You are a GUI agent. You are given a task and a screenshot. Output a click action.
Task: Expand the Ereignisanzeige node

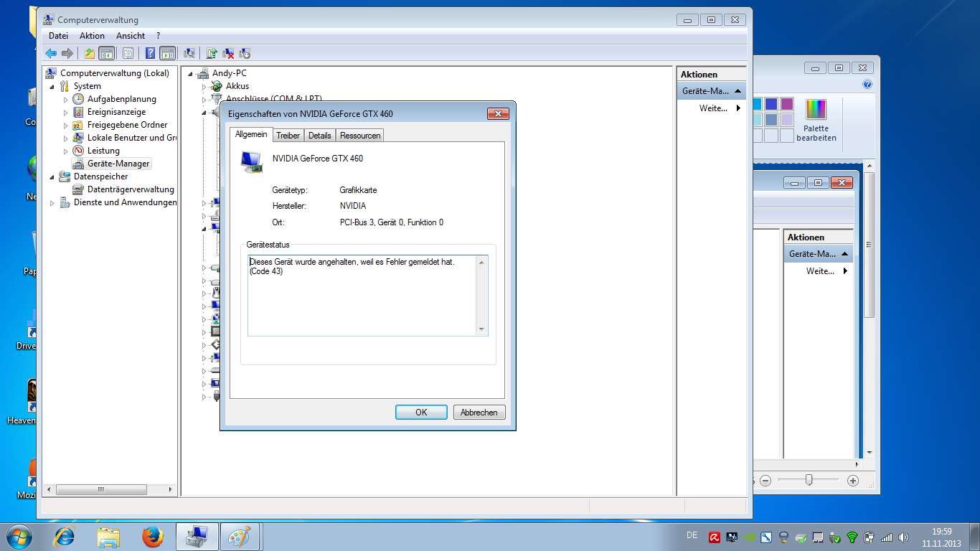pyautogui.click(x=65, y=112)
